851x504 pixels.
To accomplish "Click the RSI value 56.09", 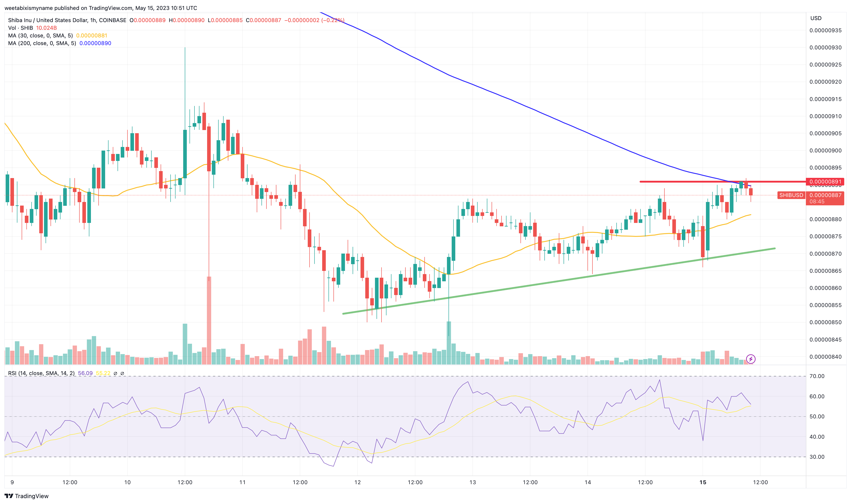I will coord(85,373).
